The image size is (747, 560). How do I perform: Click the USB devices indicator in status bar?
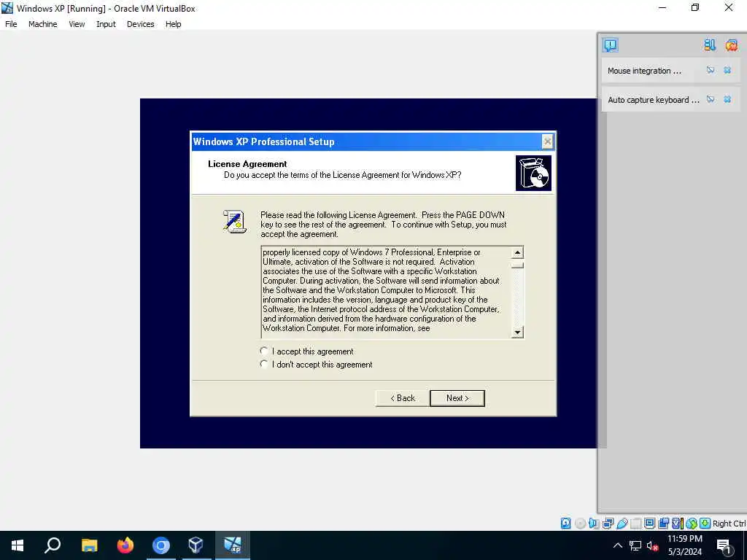(x=622, y=524)
